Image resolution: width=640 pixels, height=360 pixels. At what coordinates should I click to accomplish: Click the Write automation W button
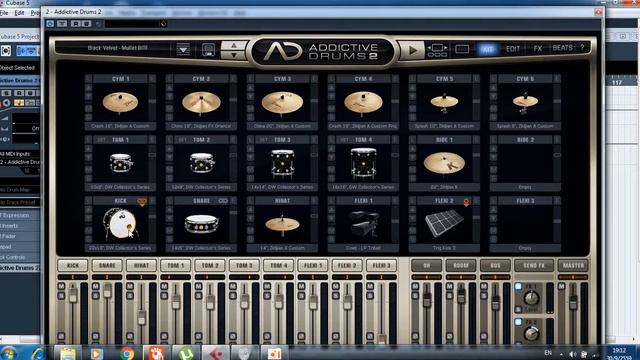(x=87, y=24)
